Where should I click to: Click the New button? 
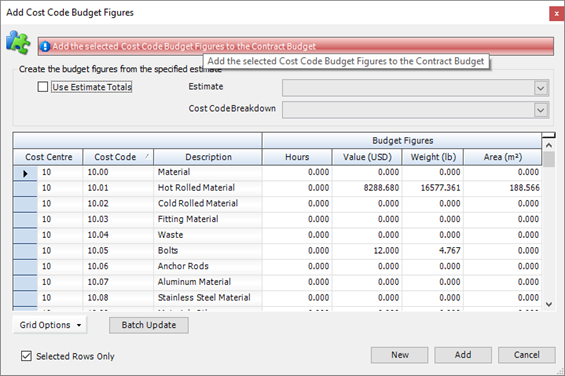pos(400,355)
